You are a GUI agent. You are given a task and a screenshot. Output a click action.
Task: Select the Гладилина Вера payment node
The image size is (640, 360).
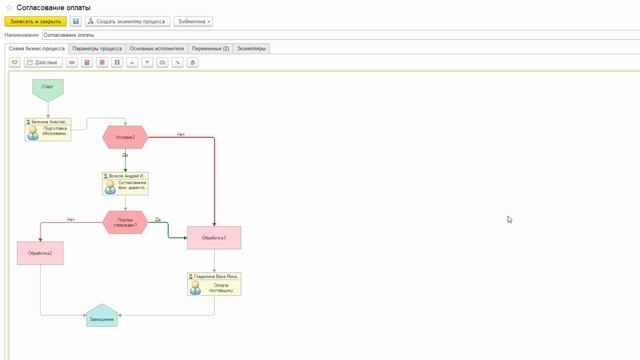[x=214, y=284]
